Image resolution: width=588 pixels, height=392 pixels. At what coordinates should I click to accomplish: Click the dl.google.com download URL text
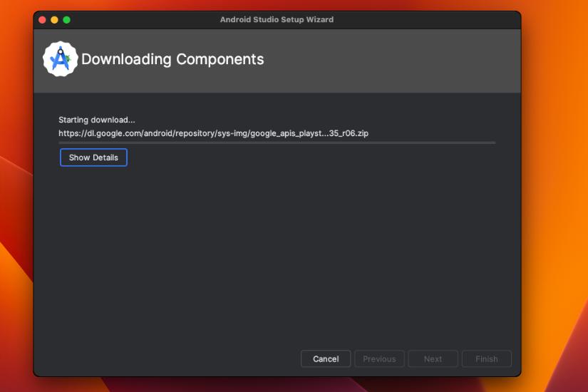click(x=213, y=133)
